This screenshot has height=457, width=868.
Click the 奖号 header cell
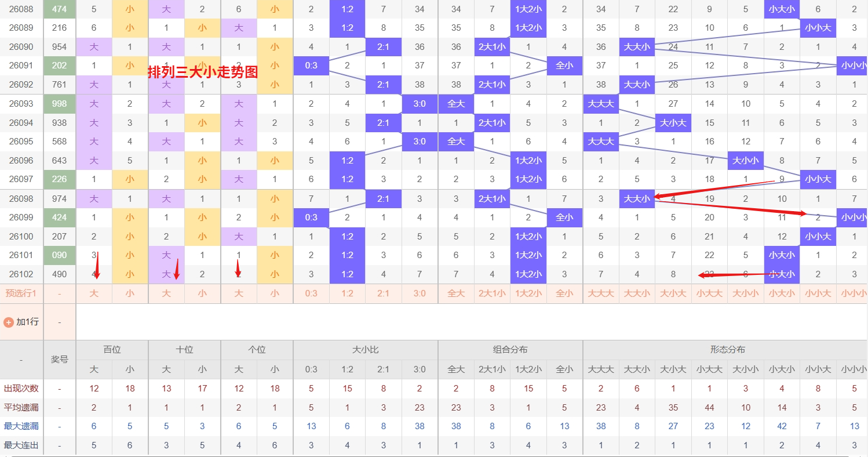coord(59,360)
